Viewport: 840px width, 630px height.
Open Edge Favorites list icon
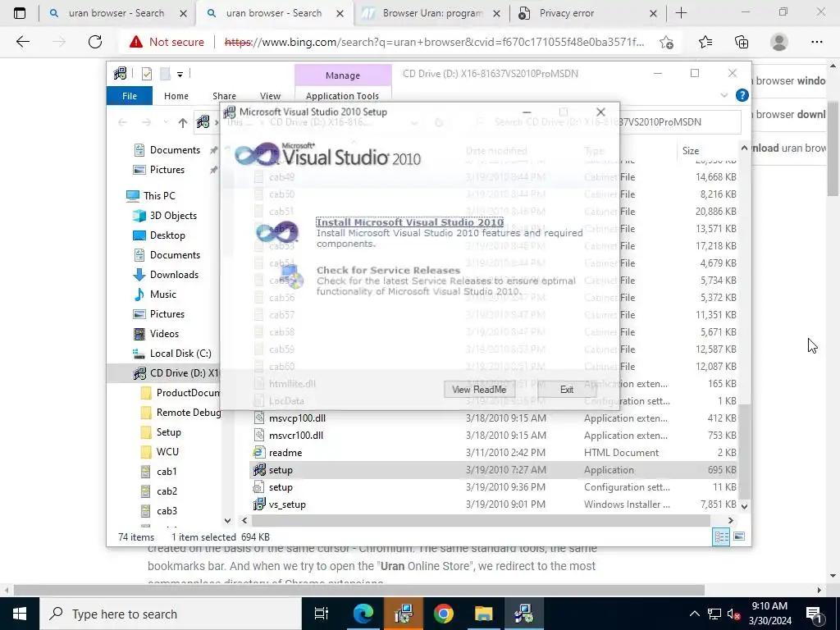click(705, 42)
